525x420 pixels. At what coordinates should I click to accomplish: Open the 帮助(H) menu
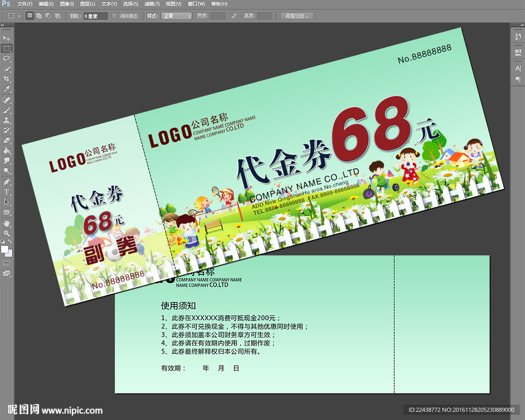tap(219, 4)
